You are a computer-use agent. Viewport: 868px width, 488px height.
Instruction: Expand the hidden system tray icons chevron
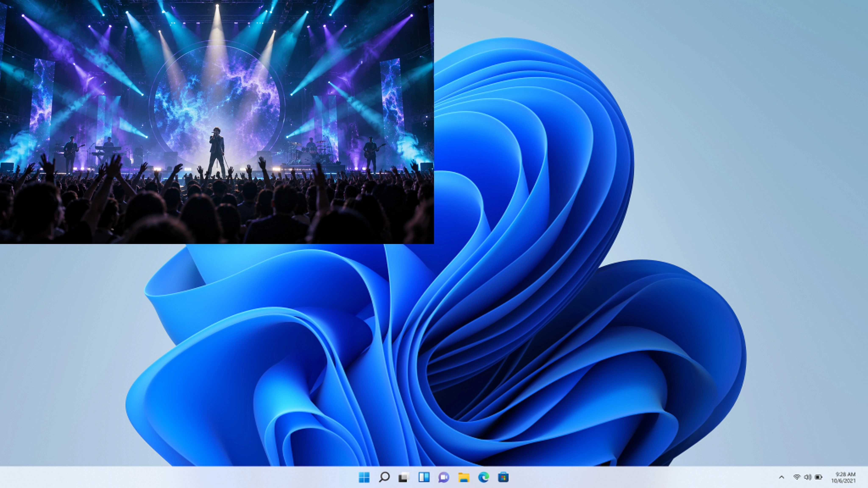click(781, 477)
